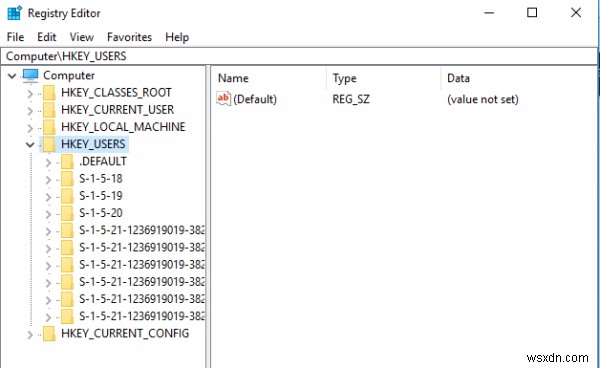The height and width of the screenshot is (368, 600).
Task: Collapse the HKEY_USERS key
Action: click(30, 145)
